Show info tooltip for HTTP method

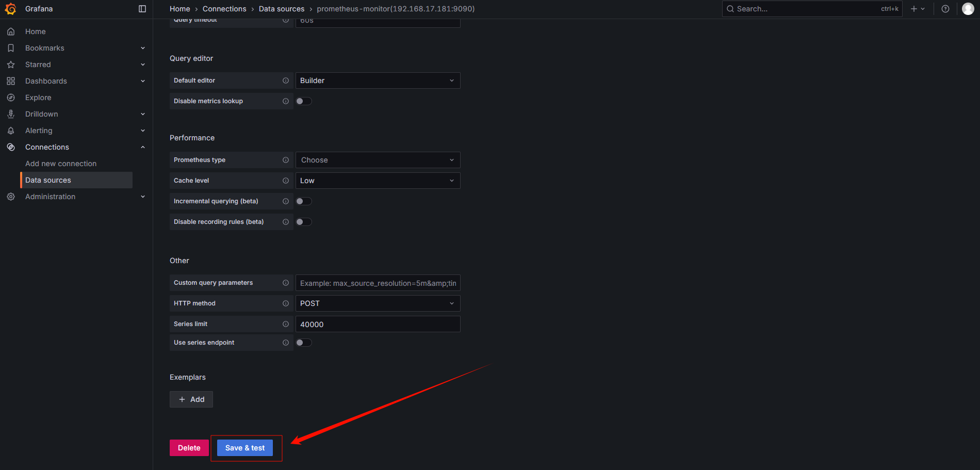[286, 303]
